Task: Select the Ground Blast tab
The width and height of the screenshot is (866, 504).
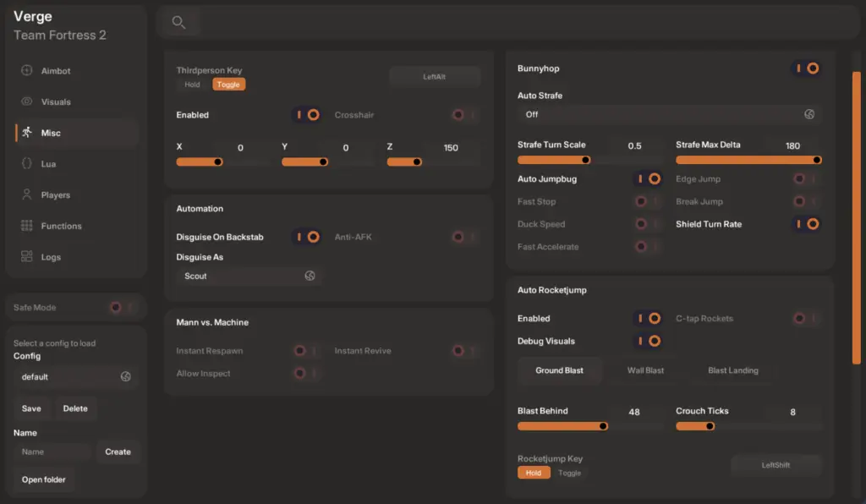Action: click(559, 370)
